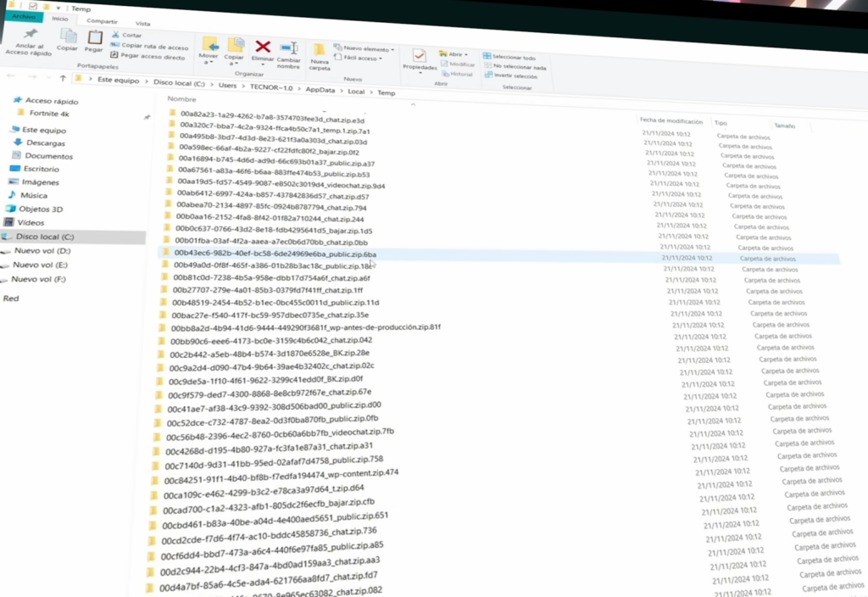The image size is (868, 597).
Task: Open Fortnite 4k in sidebar
Action: point(44,114)
